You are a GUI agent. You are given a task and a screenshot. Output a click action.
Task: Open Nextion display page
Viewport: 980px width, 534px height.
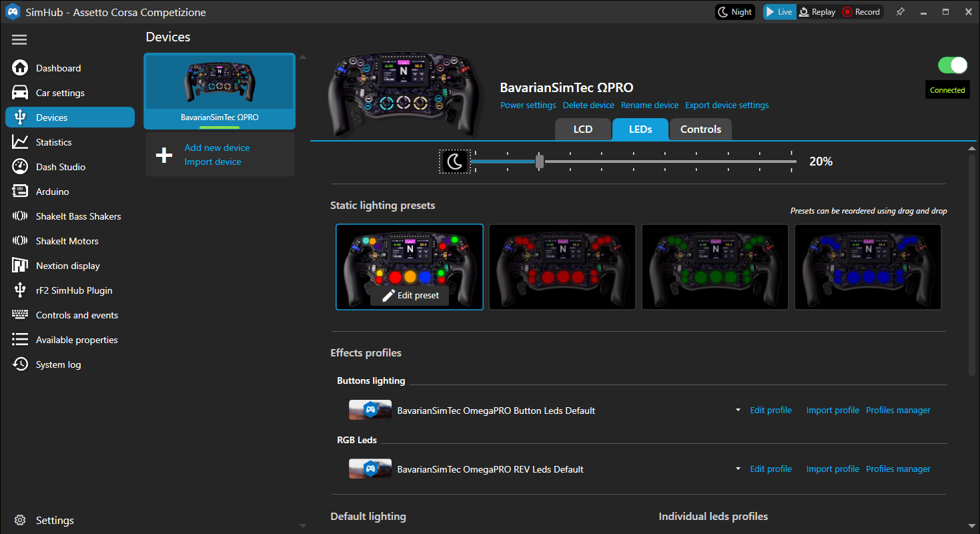click(67, 266)
